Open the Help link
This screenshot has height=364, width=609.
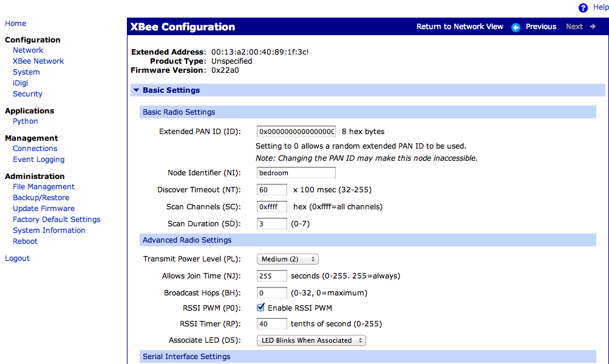(x=601, y=7)
